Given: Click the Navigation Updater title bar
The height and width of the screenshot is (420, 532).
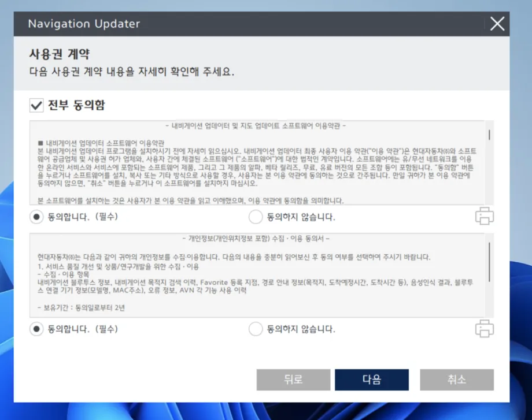Looking at the screenshot, I should point(231,24).
